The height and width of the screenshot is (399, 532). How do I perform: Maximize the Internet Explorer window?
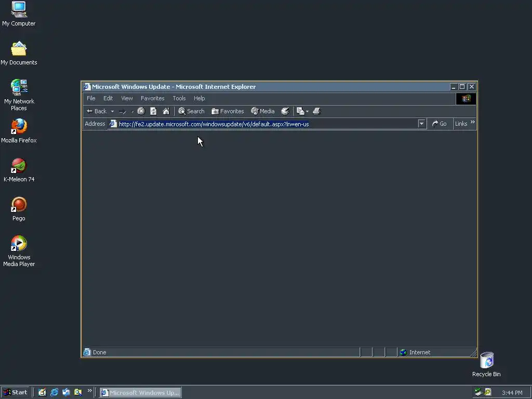pos(462,87)
